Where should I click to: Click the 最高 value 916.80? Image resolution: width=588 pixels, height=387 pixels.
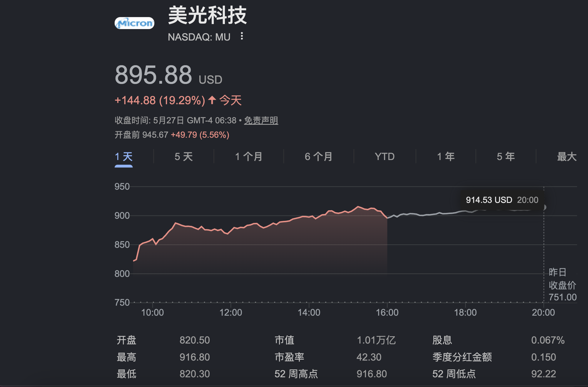(x=195, y=357)
